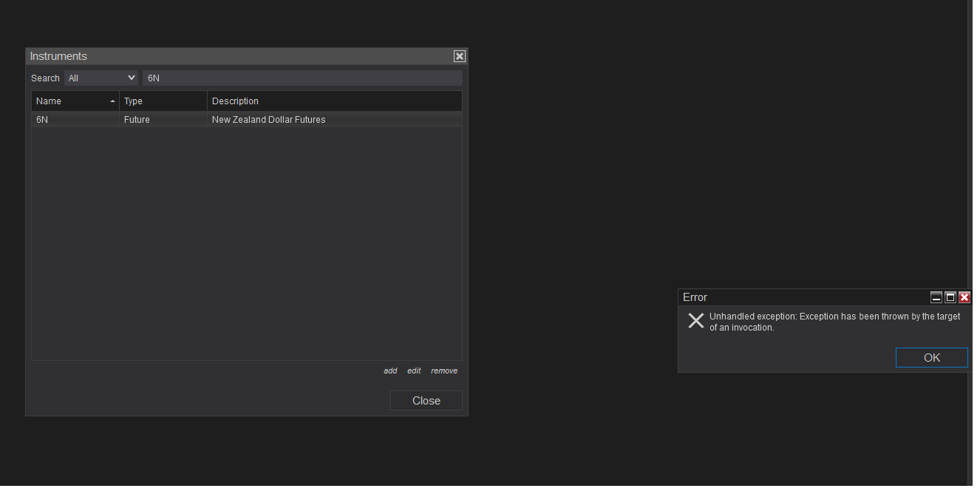Open the Search type dropdown showing All

[101, 78]
